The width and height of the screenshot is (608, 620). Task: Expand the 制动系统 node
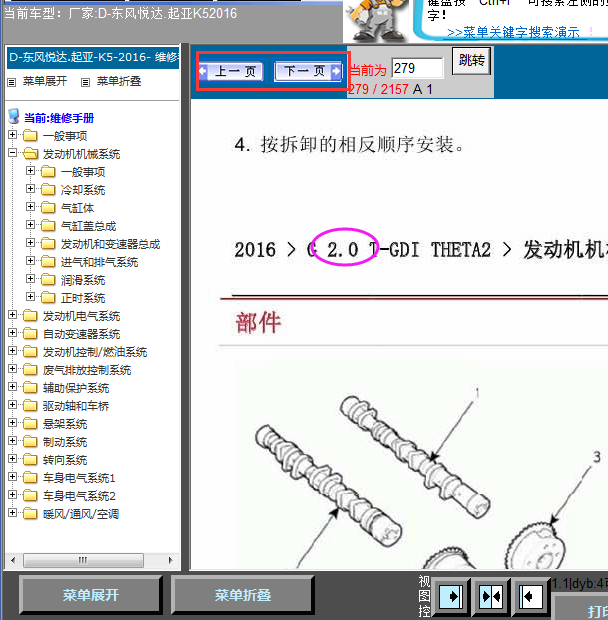pyautogui.click(x=13, y=440)
